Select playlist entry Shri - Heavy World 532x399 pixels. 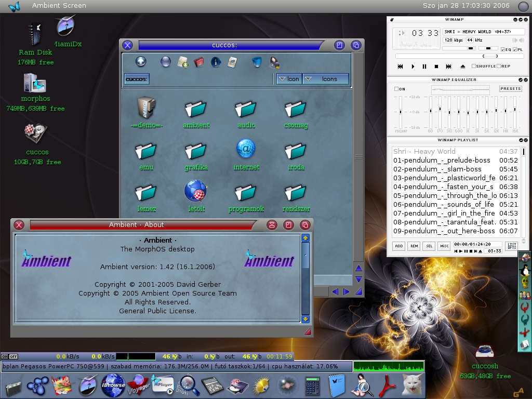pyautogui.click(x=455, y=151)
